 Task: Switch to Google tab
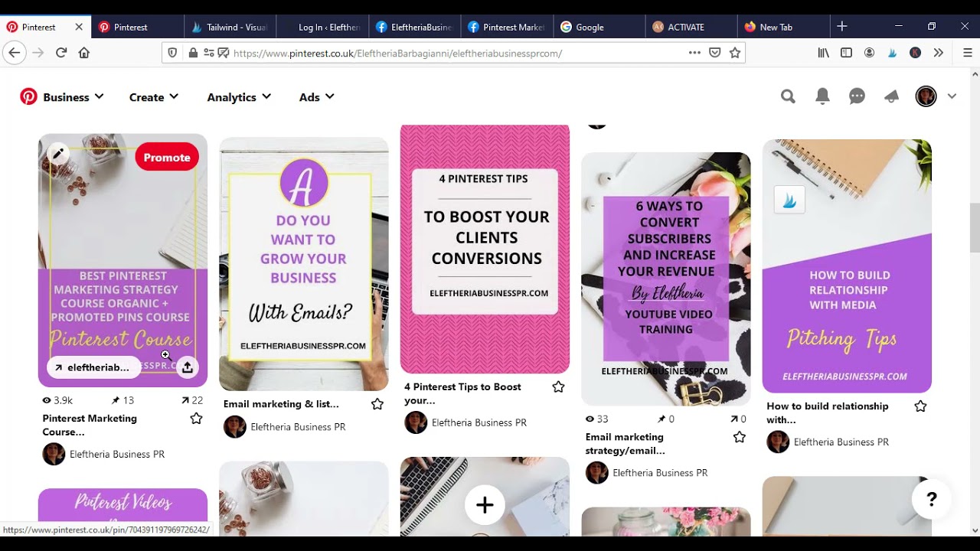pyautogui.click(x=598, y=27)
